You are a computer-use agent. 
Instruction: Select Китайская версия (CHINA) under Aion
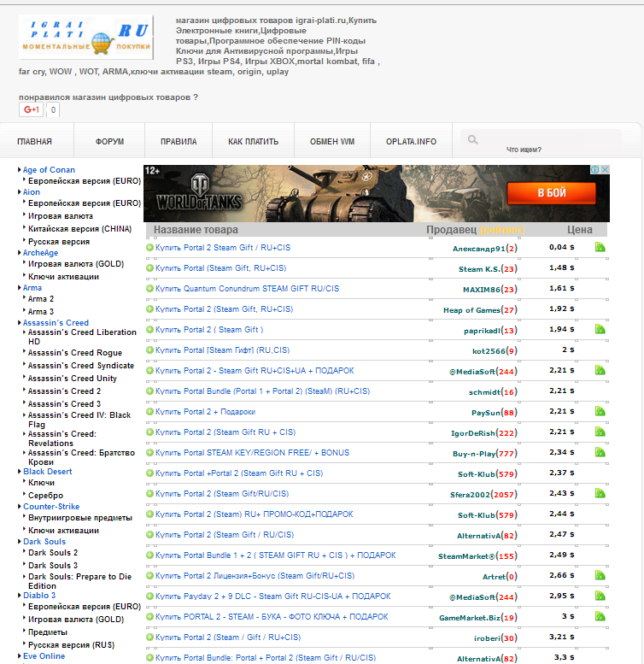79,229
